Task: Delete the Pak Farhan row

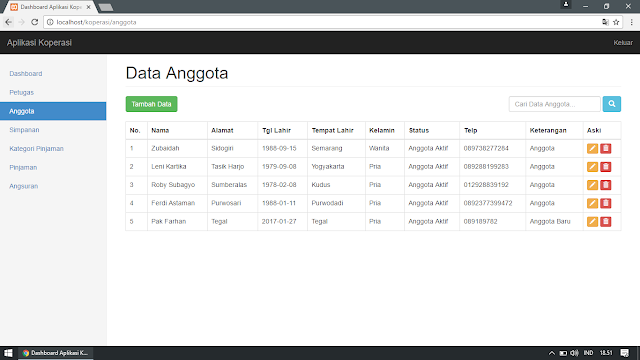Action: tap(606, 222)
